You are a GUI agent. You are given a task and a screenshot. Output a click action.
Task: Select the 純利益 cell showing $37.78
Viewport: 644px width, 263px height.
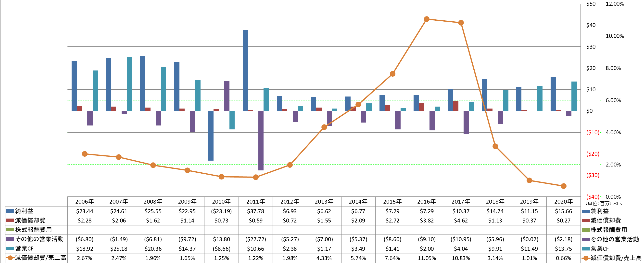255,211
